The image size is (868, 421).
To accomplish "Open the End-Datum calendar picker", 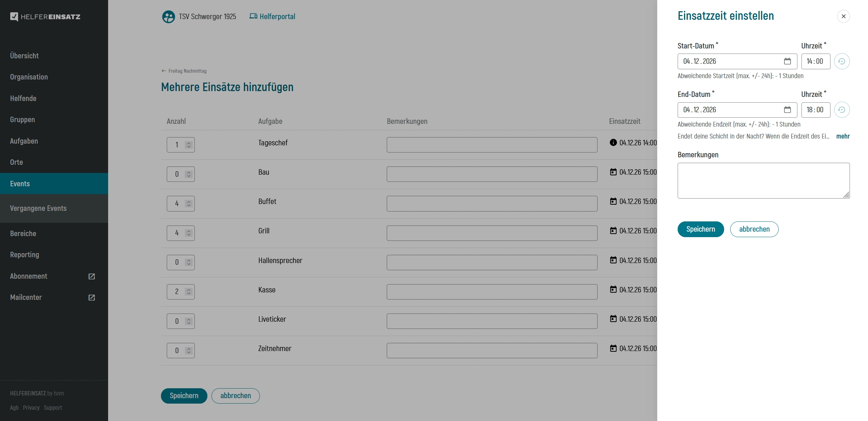I will click(787, 110).
